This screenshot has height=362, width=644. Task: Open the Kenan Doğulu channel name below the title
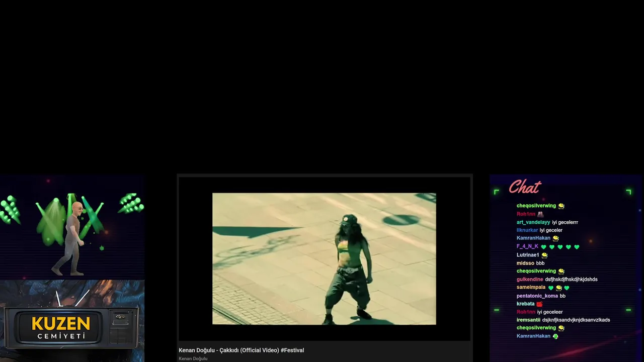[x=193, y=358]
